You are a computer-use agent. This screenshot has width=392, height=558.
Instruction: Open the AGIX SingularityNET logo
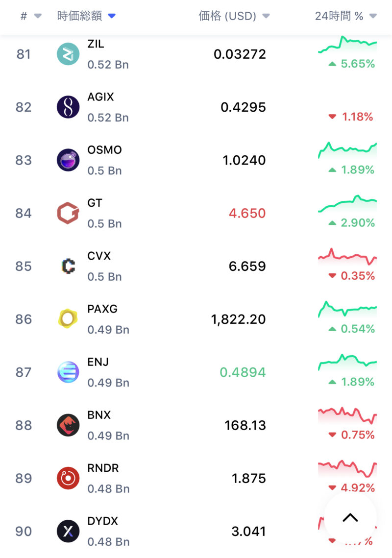(x=68, y=107)
